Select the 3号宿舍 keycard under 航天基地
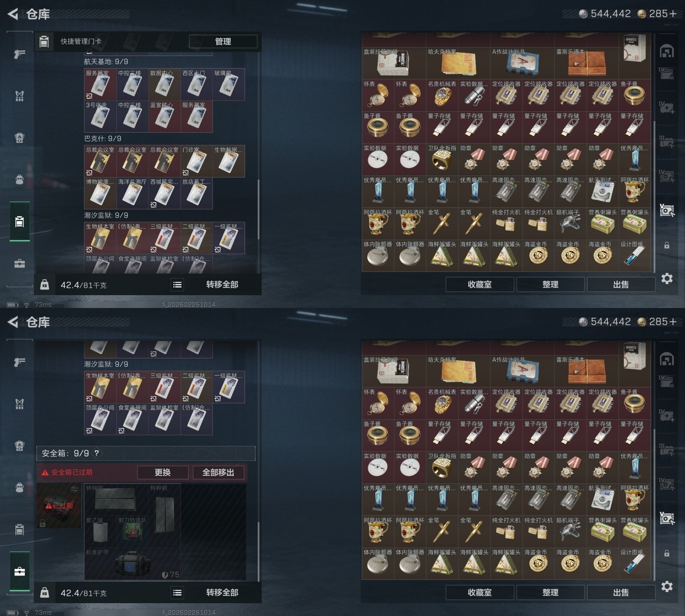The image size is (685, 616). 100,116
